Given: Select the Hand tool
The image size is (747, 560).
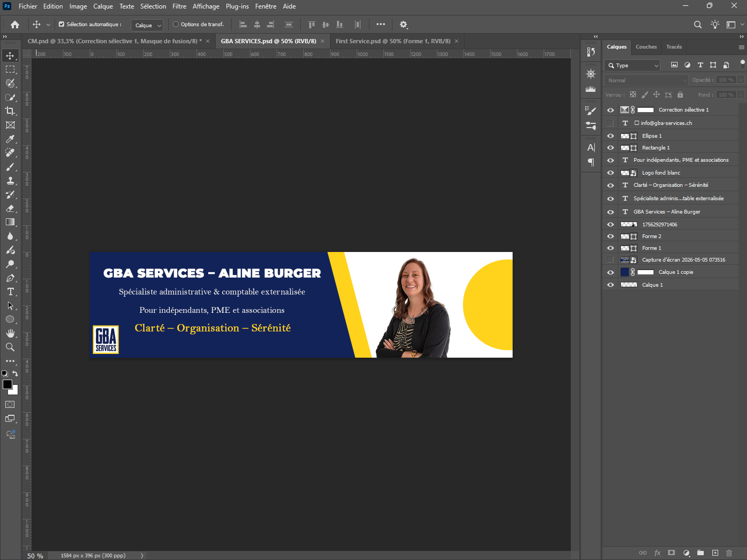Looking at the screenshot, I should tap(10, 333).
